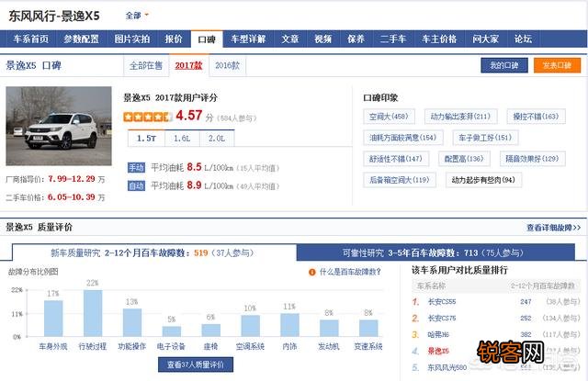Open 论坛 tab
Image resolution: width=588 pixels, height=381 pixels.
[523, 39]
